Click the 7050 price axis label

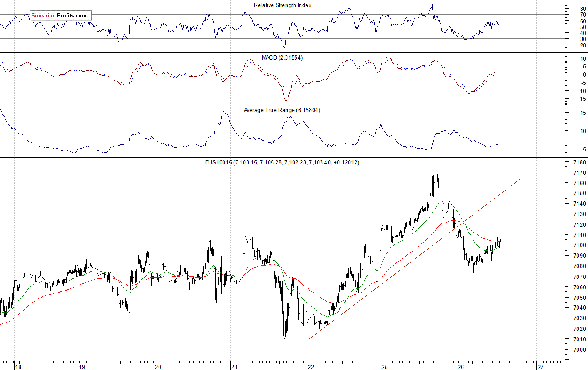580,298
